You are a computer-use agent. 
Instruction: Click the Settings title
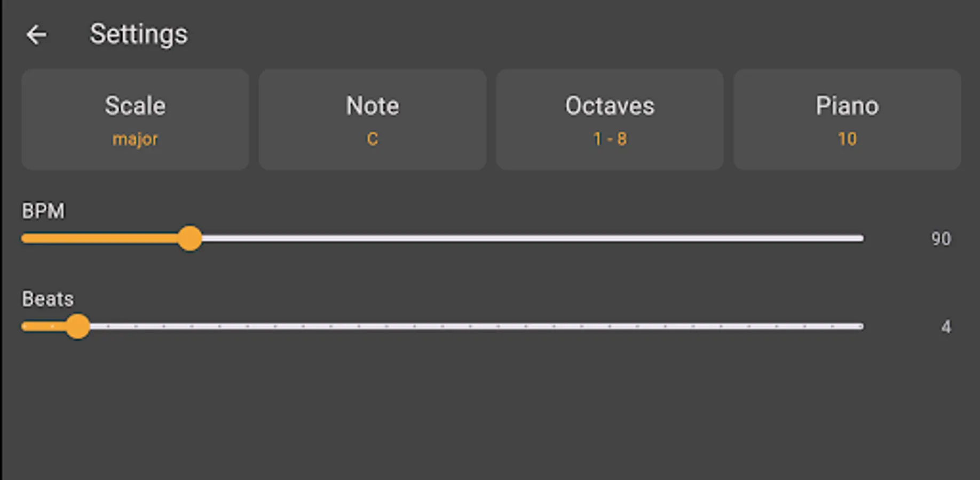tap(138, 34)
